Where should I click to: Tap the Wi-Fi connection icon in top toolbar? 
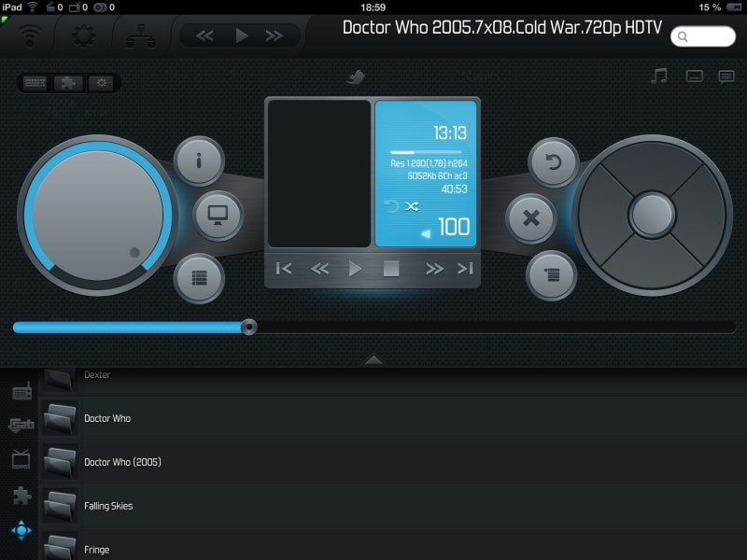point(30,36)
